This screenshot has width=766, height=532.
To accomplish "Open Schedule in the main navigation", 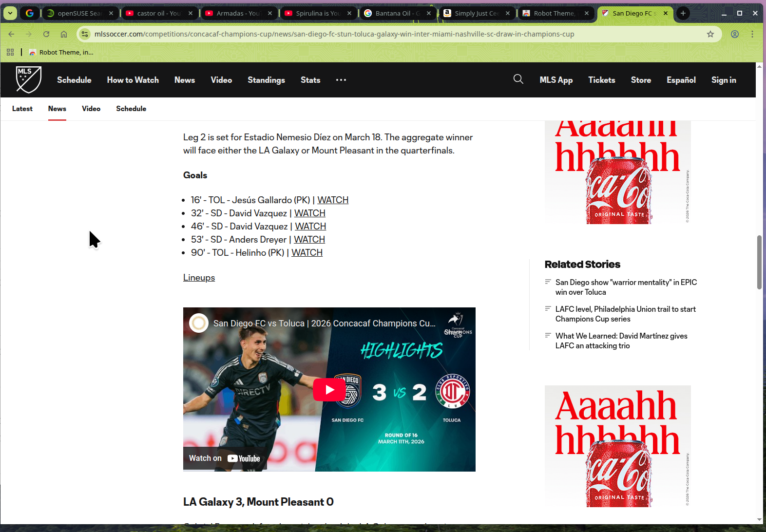I will [74, 80].
